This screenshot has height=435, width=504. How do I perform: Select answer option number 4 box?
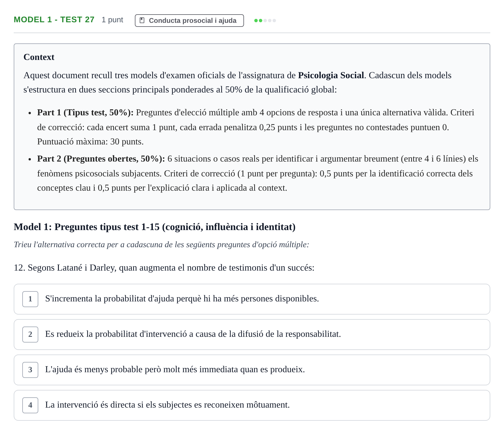[x=30, y=405]
